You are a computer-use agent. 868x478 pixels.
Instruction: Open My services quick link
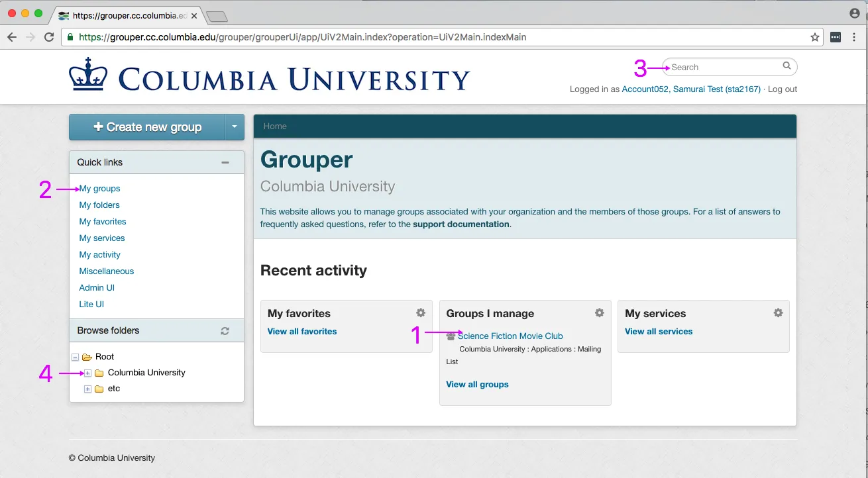102,238
